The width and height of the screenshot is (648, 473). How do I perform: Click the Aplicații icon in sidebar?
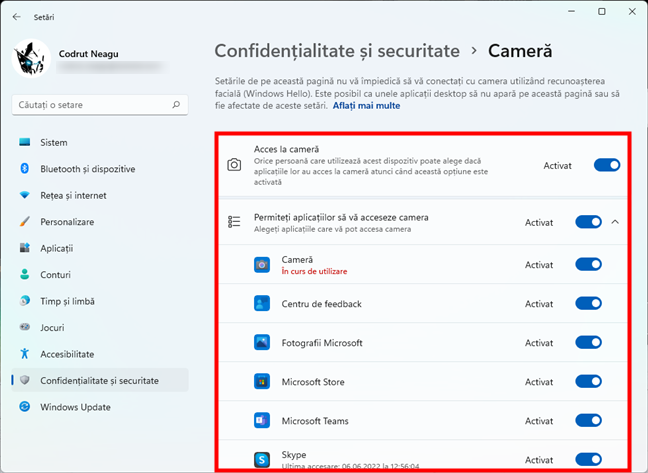(x=25, y=248)
